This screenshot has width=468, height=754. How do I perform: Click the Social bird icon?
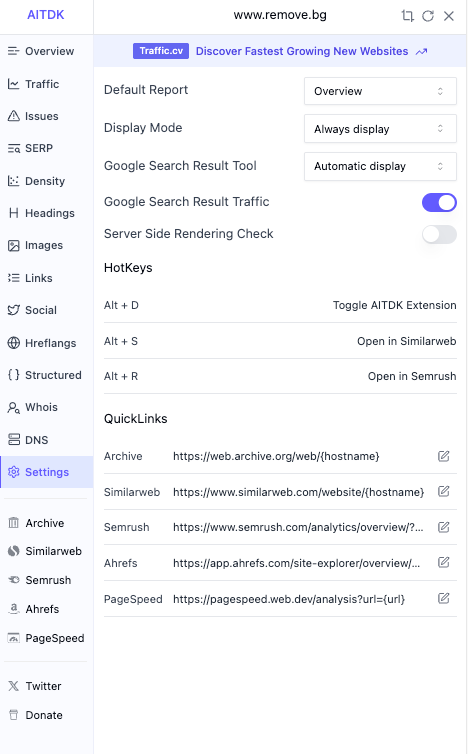click(x=13, y=310)
